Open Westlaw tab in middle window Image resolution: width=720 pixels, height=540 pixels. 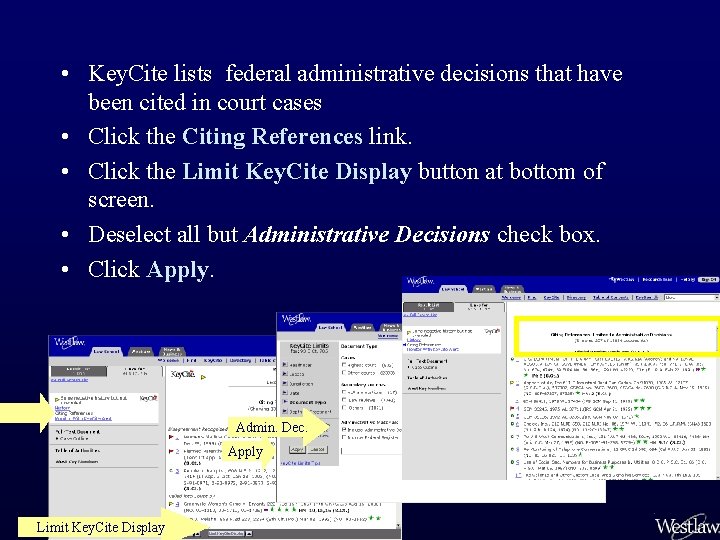pos(363,327)
